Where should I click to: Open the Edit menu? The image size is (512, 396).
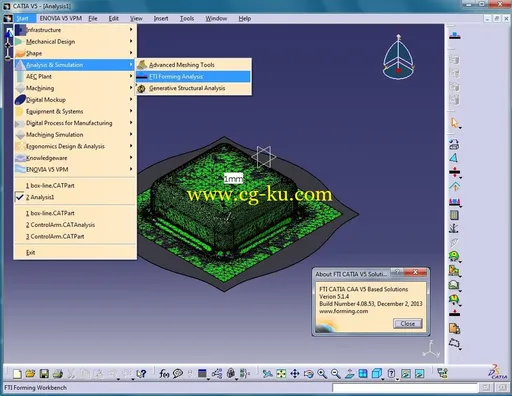pos(114,18)
